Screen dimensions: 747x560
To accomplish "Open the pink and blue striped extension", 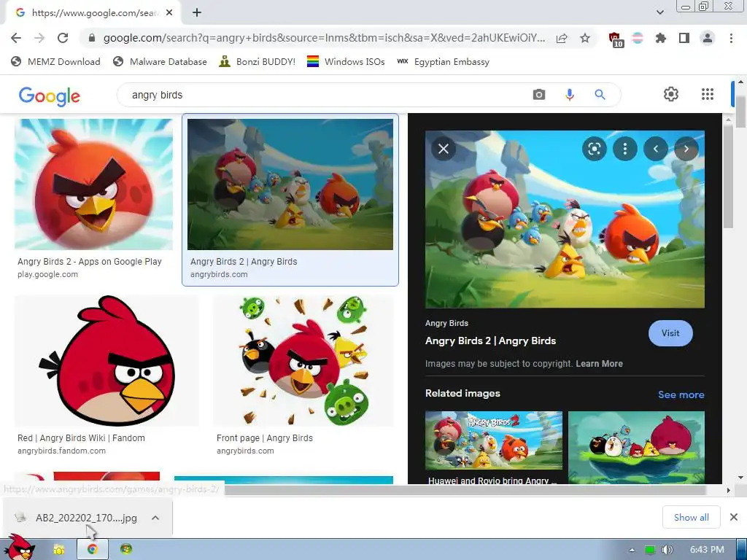I will pos(638,38).
